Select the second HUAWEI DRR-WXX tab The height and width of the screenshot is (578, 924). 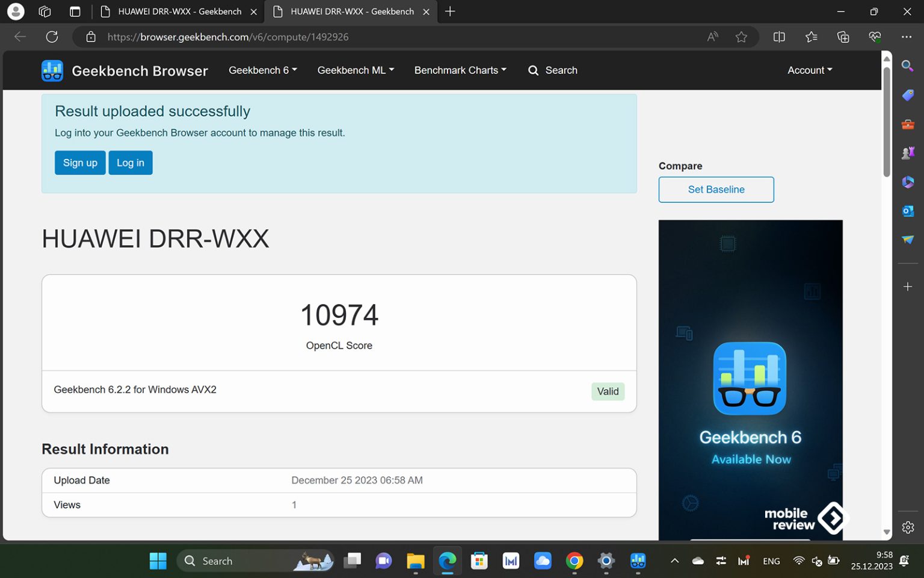point(352,11)
